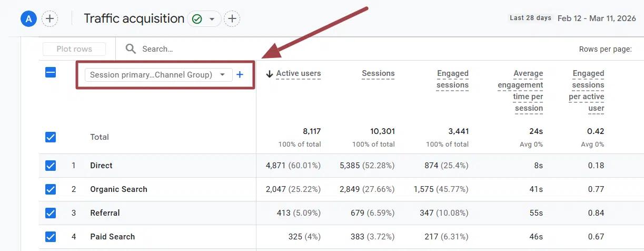This screenshot has height=251, width=644.
Task: Open the Session primary Channel Group dropdown
Action: (x=158, y=75)
